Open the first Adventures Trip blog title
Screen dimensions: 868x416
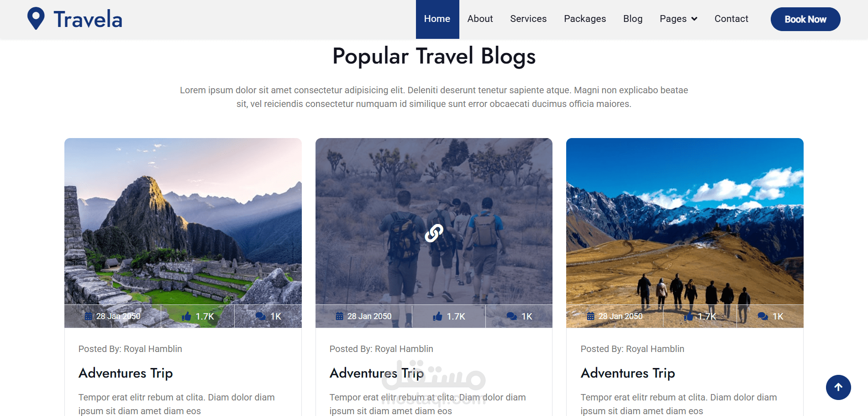pos(126,373)
